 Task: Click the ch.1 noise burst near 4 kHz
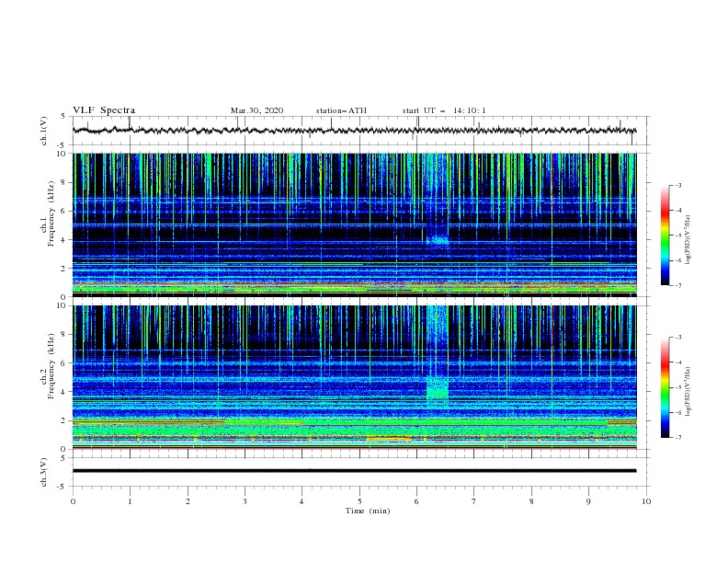[438, 240]
